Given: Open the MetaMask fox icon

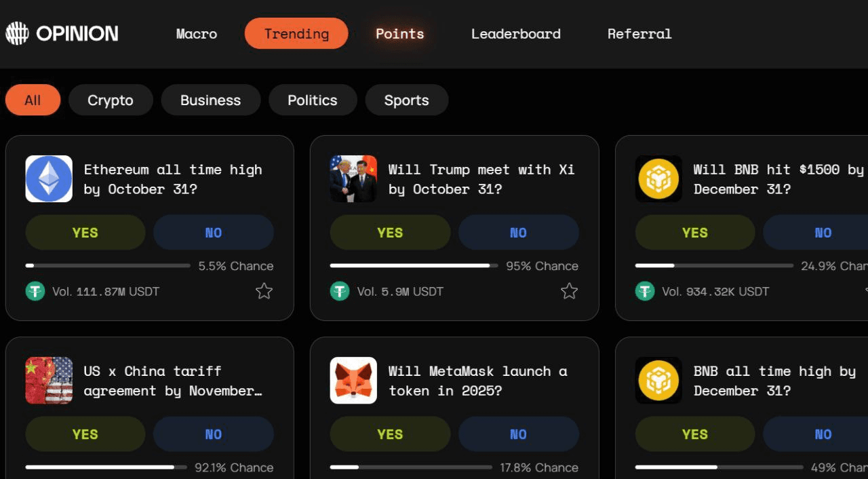Looking at the screenshot, I should pyautogui.click(x=353, y=381).
